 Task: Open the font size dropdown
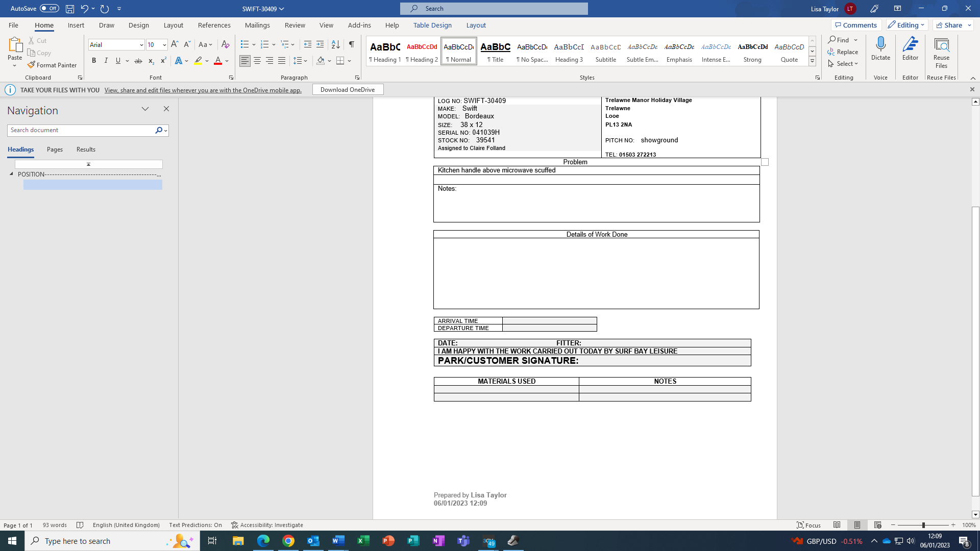point(164,45)
